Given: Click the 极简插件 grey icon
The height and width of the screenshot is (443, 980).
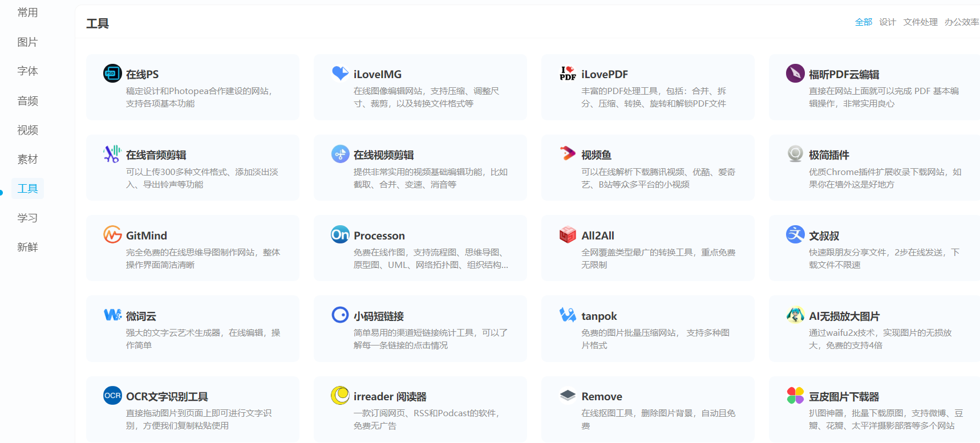Looking at the screenshot, I should click(795, 154).
